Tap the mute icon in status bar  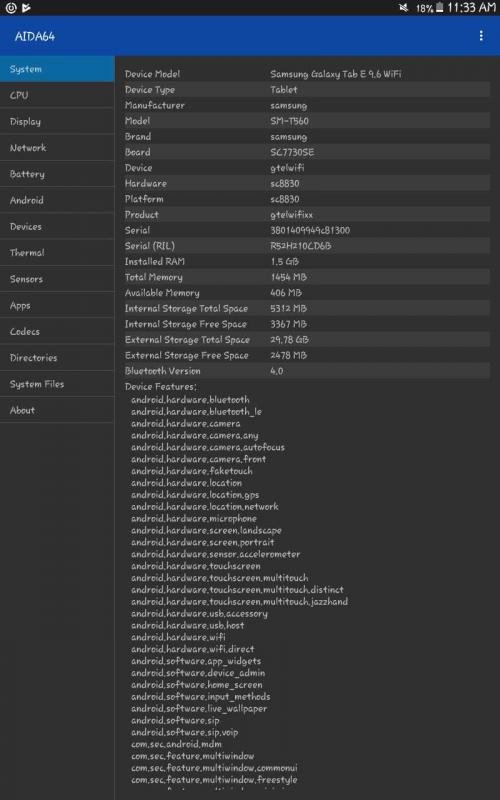tap(404, 8)
